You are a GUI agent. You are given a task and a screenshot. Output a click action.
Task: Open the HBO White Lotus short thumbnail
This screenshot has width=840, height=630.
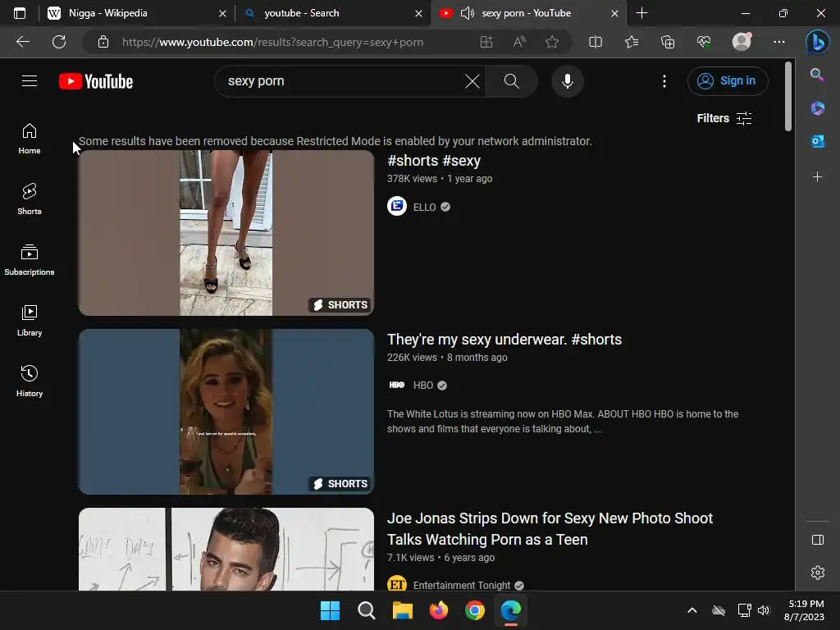tap(226, 412)
